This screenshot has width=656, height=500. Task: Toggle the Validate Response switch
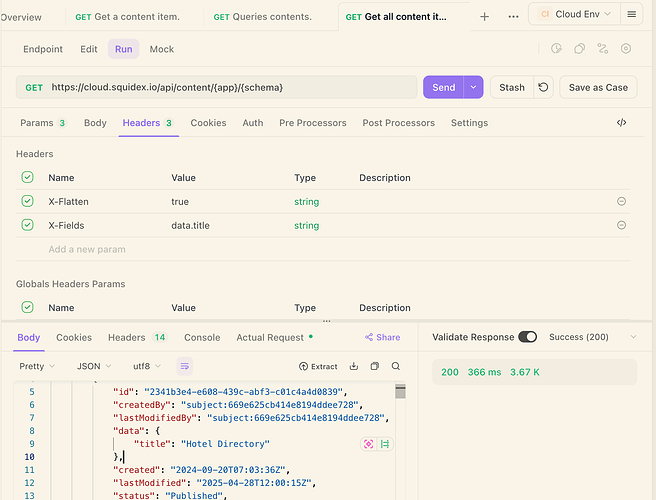pos(527,337)
